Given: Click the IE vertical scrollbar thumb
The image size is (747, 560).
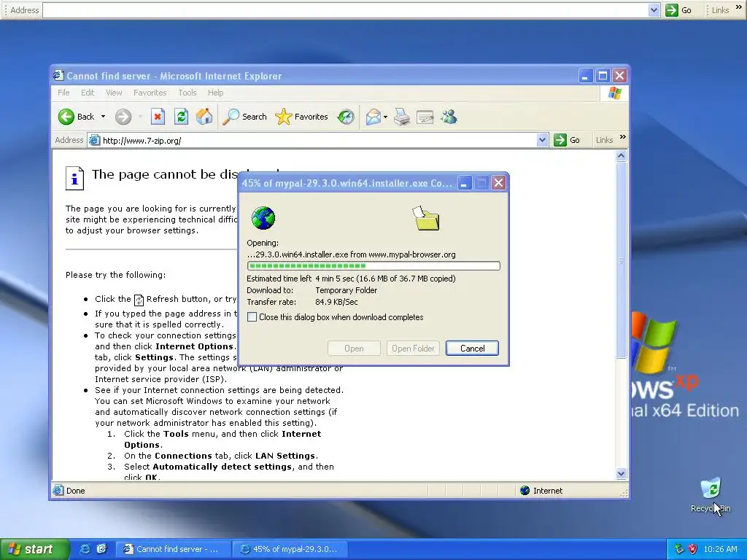Looking at the screenshot, I should click(x=621, y=260).
